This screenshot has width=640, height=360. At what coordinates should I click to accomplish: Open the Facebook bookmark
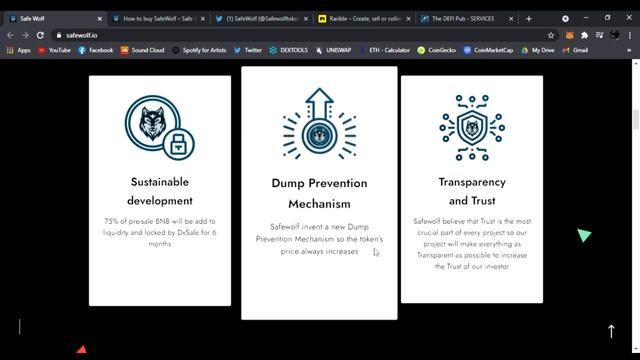(x=96, y=50)
